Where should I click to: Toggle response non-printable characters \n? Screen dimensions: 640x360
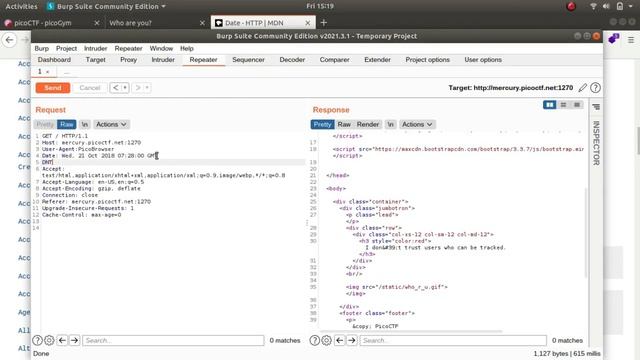tap(390, 124)
